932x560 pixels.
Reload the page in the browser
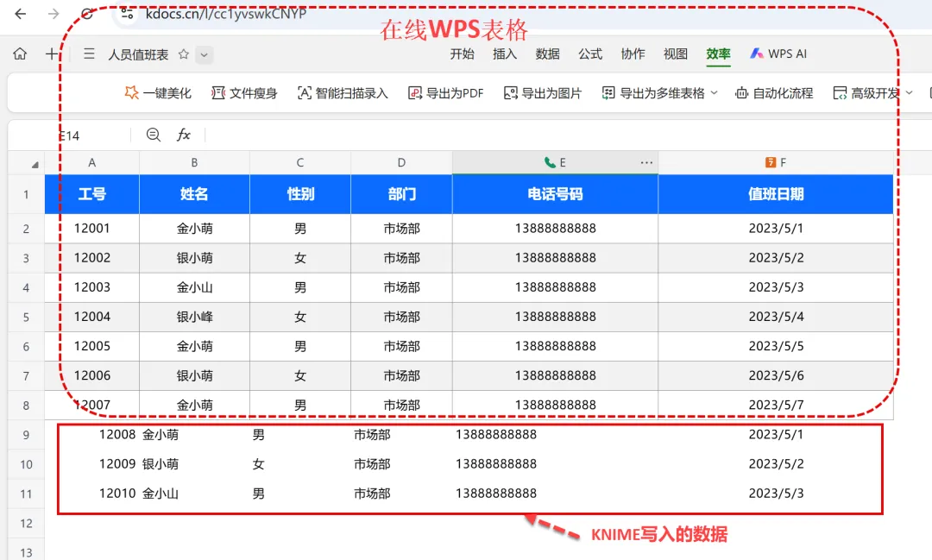coord(87,14)
